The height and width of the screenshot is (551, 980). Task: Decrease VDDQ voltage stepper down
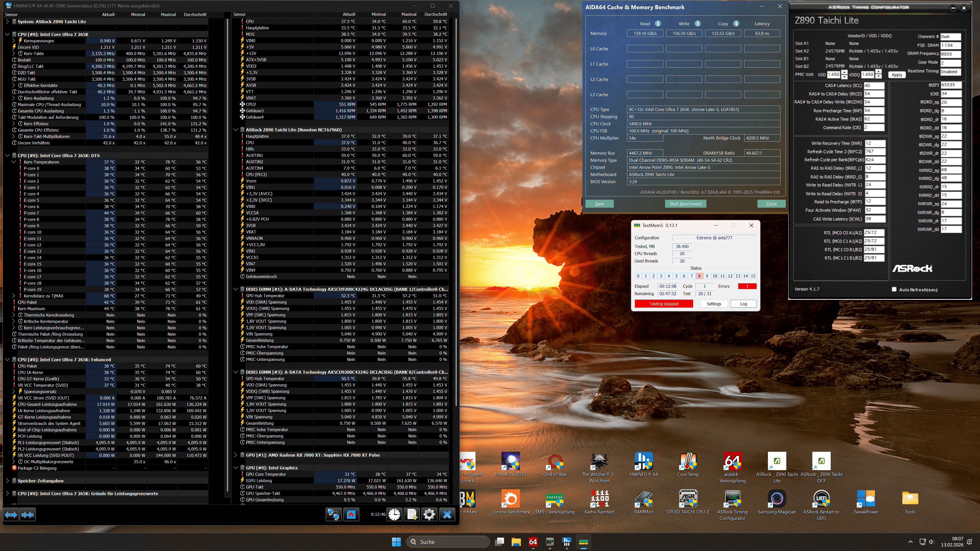[878, 77]
